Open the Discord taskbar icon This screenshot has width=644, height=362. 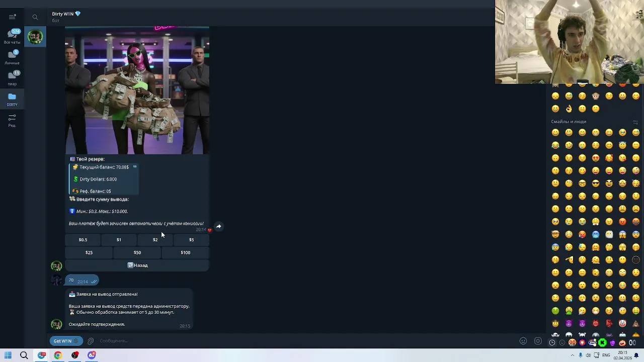(92, 355)
